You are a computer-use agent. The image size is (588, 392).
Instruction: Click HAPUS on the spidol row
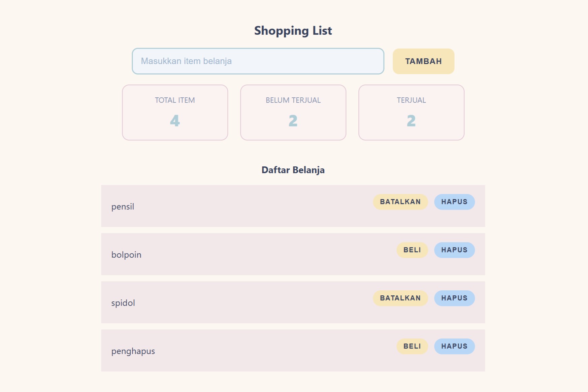click(x=454, y=298)
